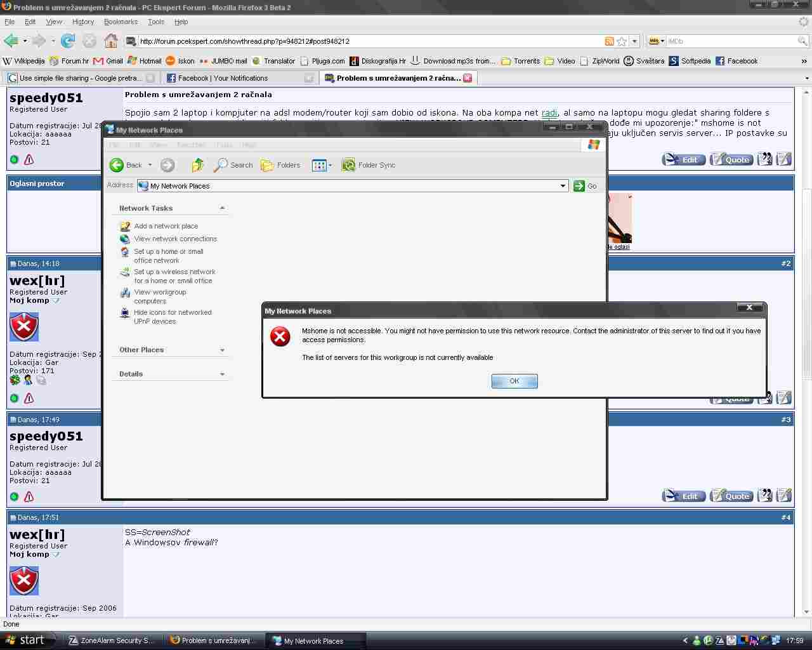This screenshot has width=812, height=650.
Task: Click the Up folder icon in Explorer
Action: pyautogui.click(x=197, y=165)
